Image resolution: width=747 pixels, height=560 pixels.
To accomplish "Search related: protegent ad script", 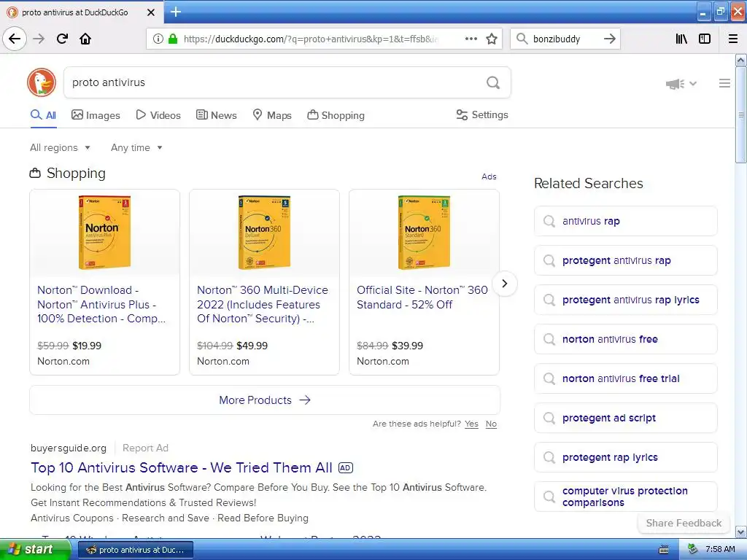I will point(625,418).
